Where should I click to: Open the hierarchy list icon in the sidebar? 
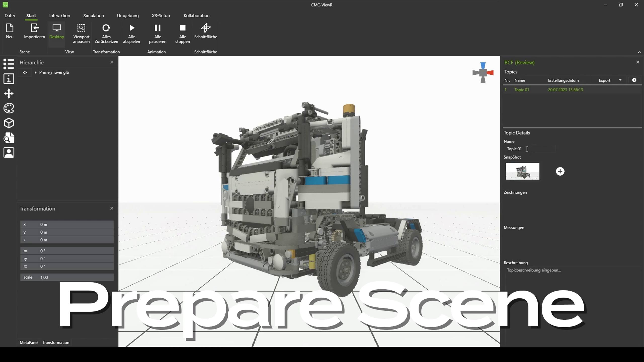9,64
